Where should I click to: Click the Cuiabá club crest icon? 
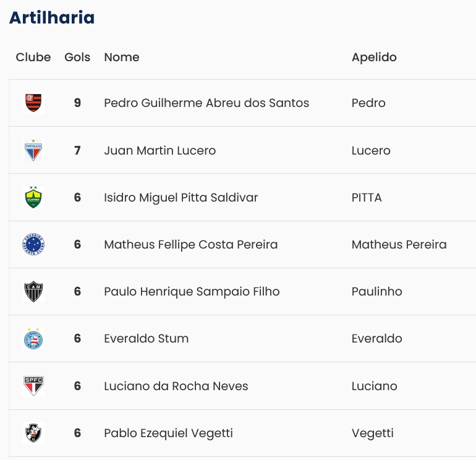[x=33, y=197]
